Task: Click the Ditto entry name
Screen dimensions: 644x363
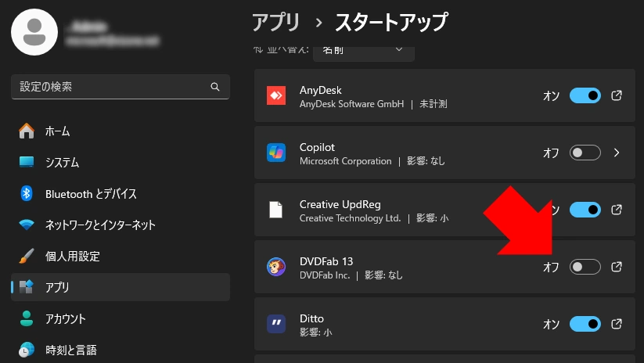Action: (x=311, y=318)
